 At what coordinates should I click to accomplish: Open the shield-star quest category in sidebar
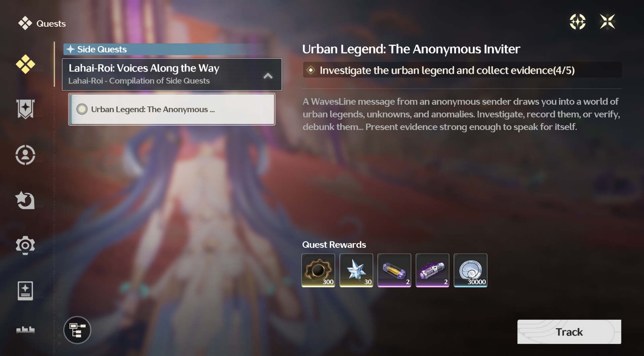click(26, 109)
